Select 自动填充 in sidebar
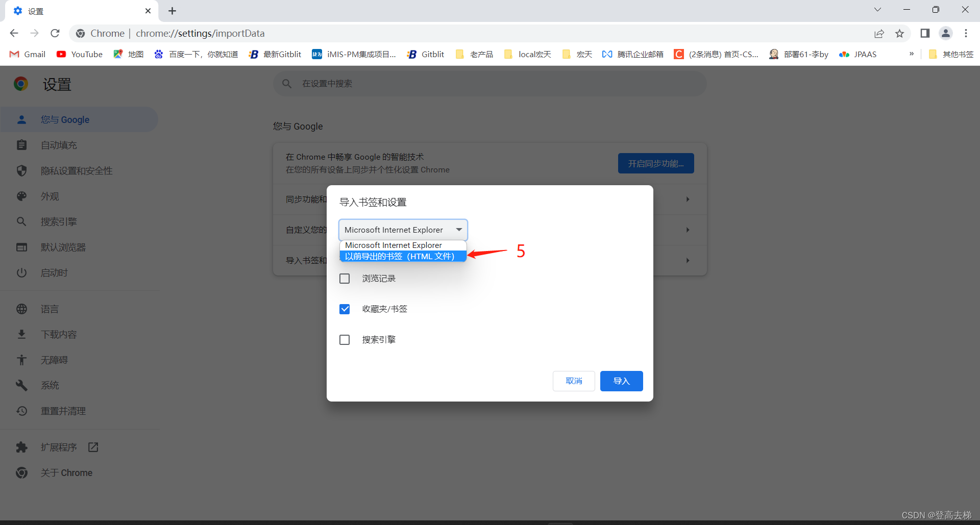The height and width of the screenshot is (525, 980). point(79,145)
